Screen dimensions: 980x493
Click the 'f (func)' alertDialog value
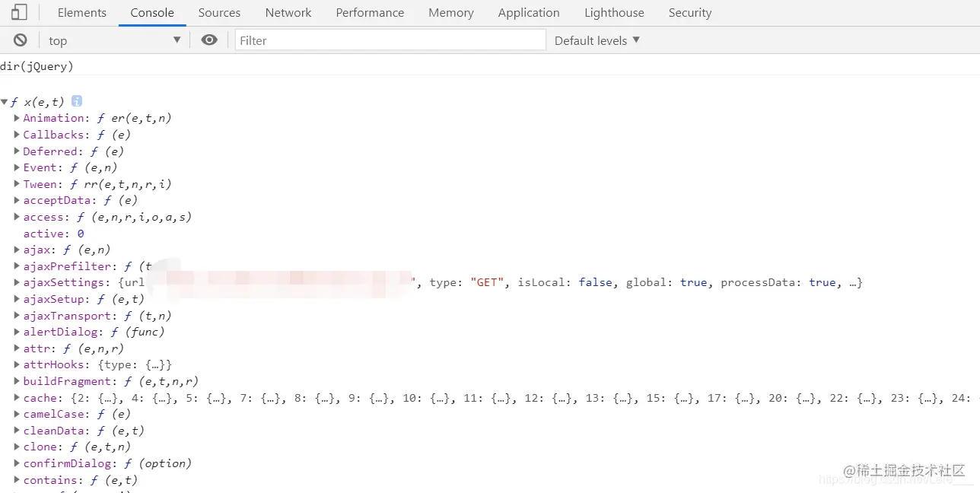pyautogui.click(x=138, y=332)
